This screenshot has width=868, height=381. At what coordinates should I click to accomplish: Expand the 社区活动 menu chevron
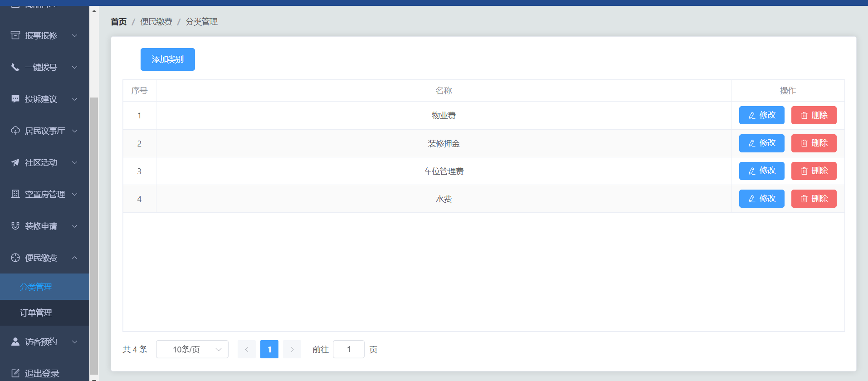tap(75, 162)
